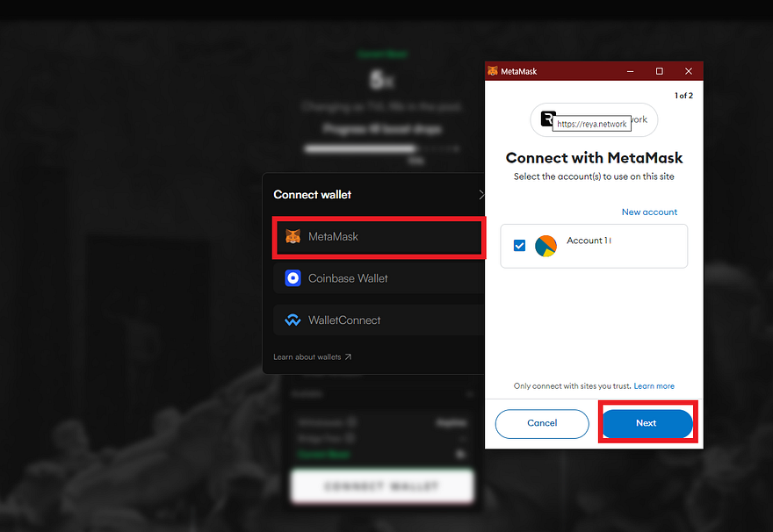The height and width of the screenshot is (532, 773).
Task: Click the 'Connect wallet' dialog title
Action: pyautogui.click(x=312, y=195)
